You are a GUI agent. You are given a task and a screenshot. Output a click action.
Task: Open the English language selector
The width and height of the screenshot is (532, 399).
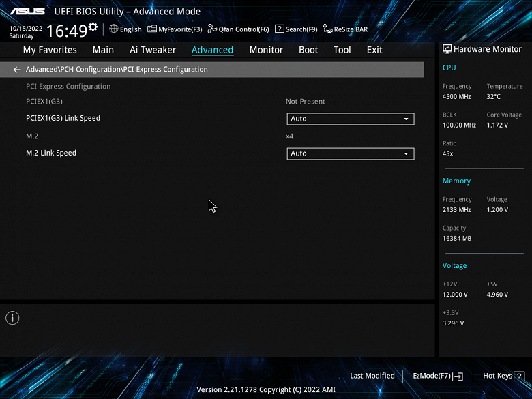125,29
